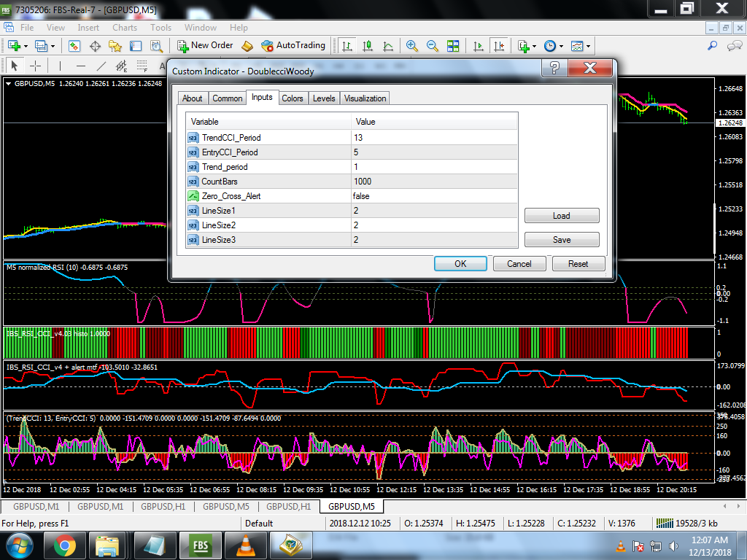This screenshot has height=560, width=747.
Task: Tile chart windows using the toolbar icon
Action: click(453, 45)
